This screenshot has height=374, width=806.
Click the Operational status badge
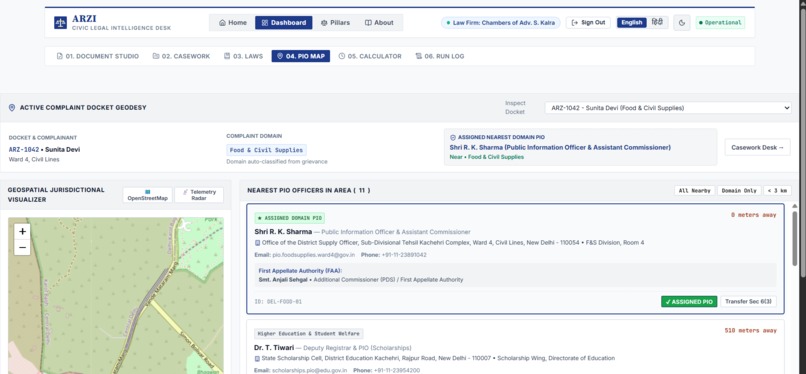click(x=720, y=23)
